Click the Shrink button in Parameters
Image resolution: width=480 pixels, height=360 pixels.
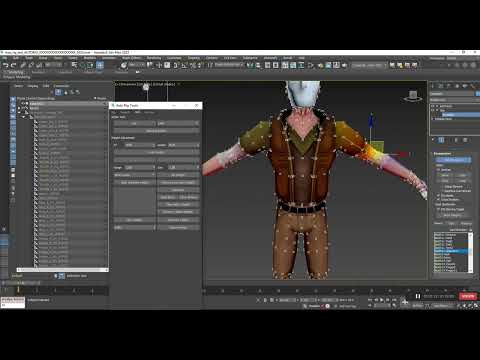point(445,175)
